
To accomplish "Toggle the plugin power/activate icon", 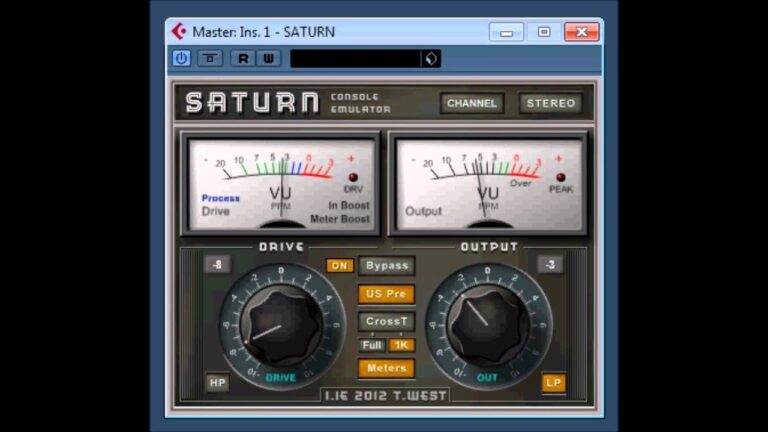I will [x=181, y=58].
